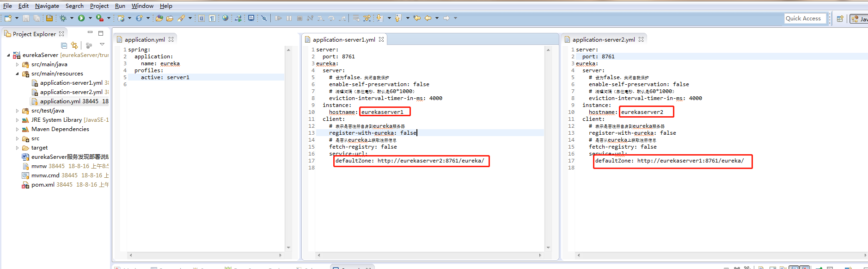Open the Run button dropdown arrow
The height and width of the screenshot is (269, 868).
coord(90,18)
